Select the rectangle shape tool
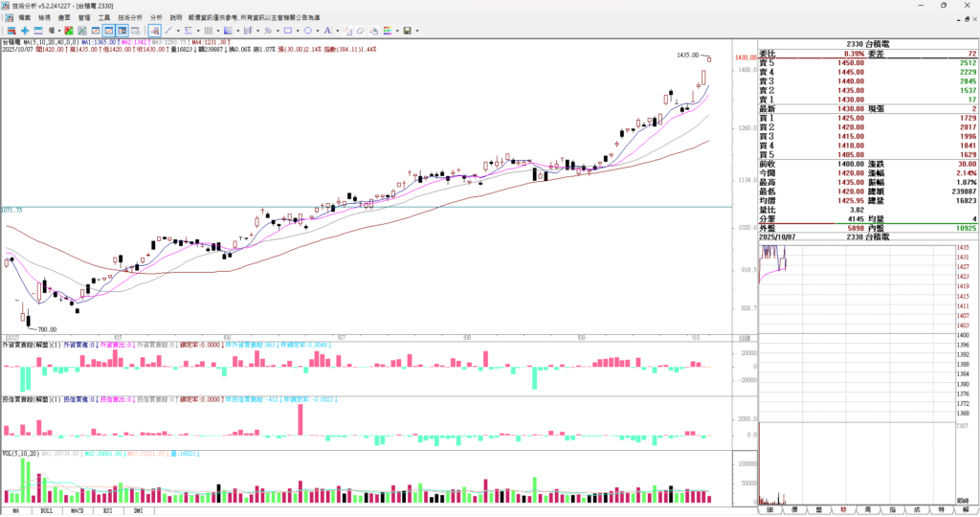The width and height of the screenshot is (980, 517). point(288,31)
